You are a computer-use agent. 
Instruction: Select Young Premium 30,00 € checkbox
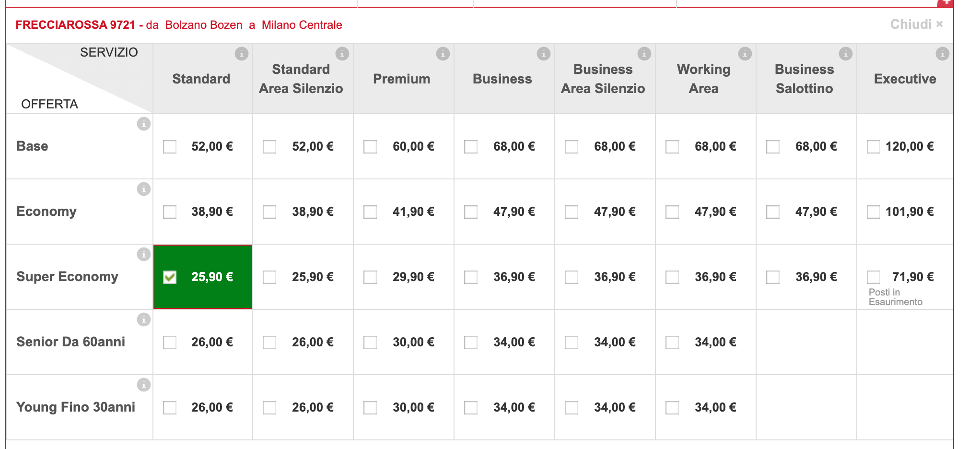(370, 408)
